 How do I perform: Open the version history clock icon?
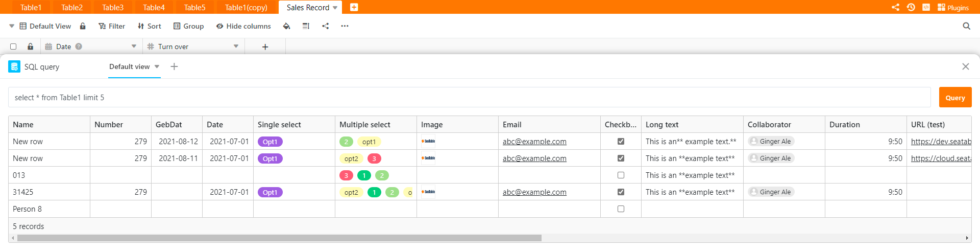[911, 7]
